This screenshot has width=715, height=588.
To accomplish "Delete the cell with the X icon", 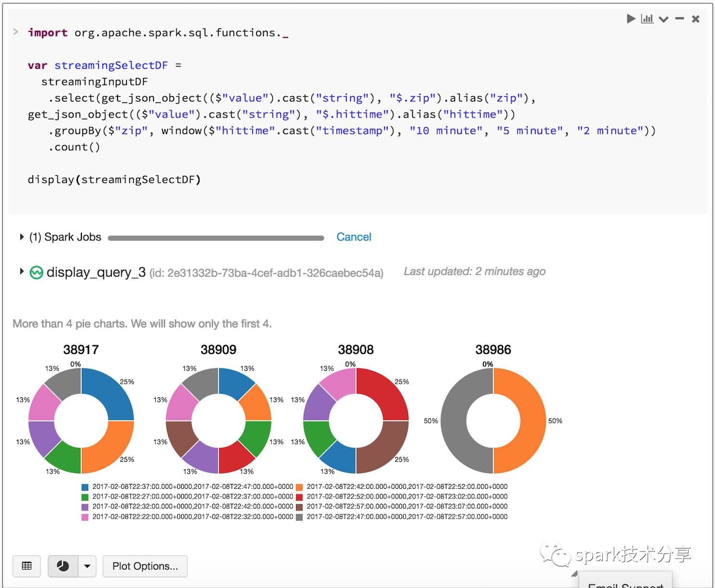I will point(695,19).
